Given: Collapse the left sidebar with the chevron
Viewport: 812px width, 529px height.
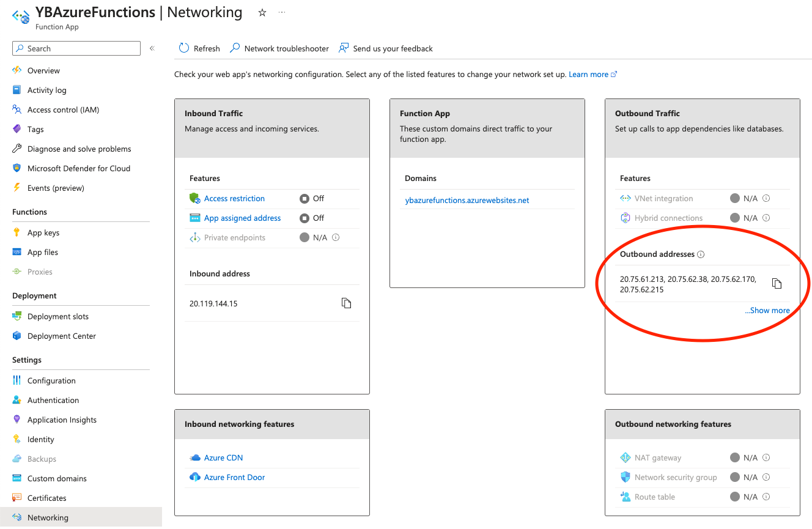Looking at the screenshot, I should click(152, 48).
